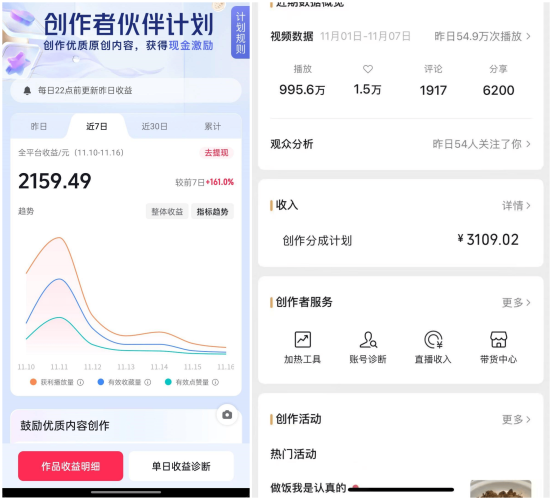Tap the camera screenshot icon
Viewport: 552px width, 500px height.
pyautogui.click(x=227, y=415)
